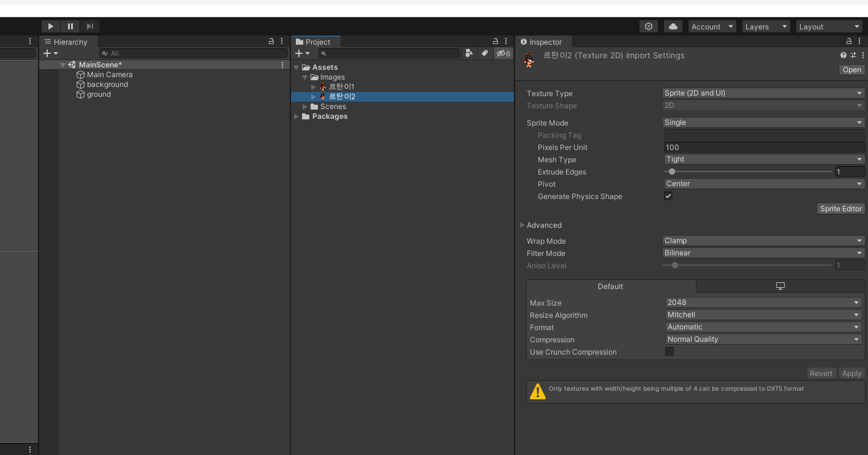Screen dimensions: 868x455
Task: Open the Max Size dropdown
Action: 764,303
